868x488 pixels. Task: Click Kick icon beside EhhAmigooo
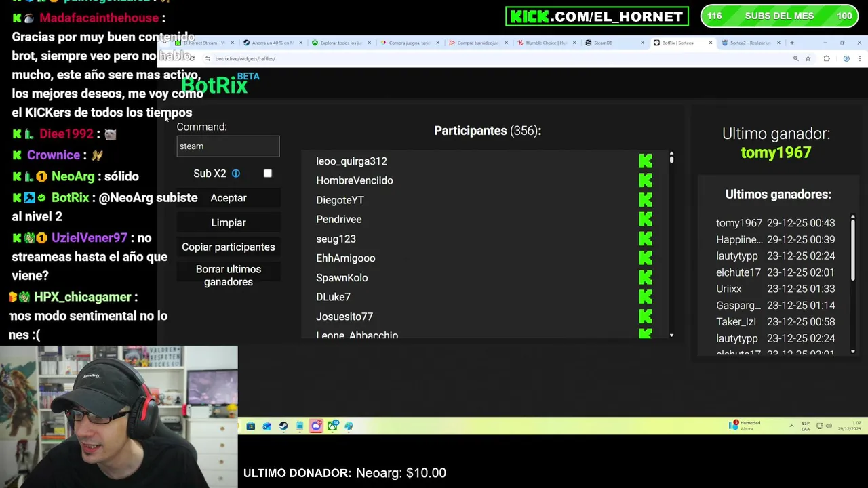[646, 258]
